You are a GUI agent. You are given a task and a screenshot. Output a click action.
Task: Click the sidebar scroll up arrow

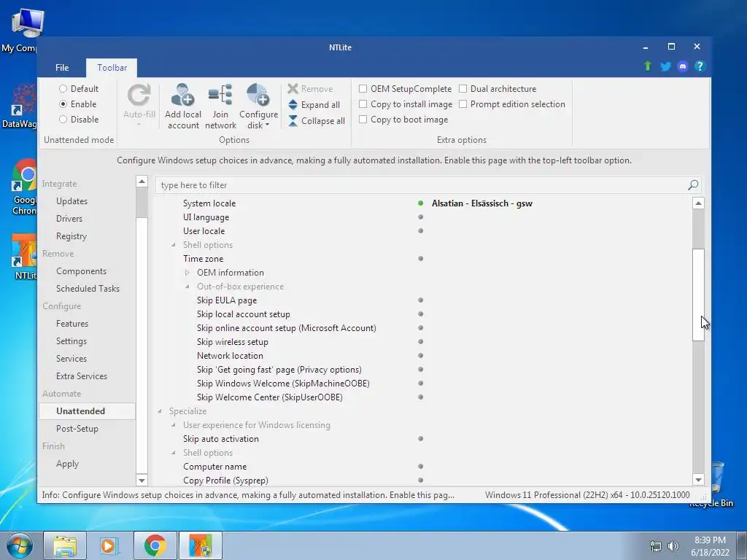coord(142,182)
